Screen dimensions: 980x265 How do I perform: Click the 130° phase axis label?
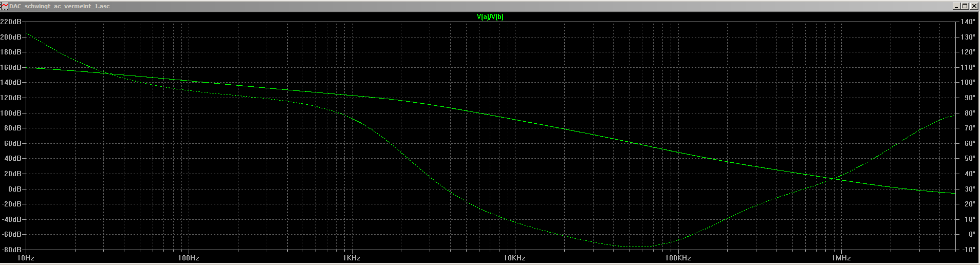(x=967, y=37)
